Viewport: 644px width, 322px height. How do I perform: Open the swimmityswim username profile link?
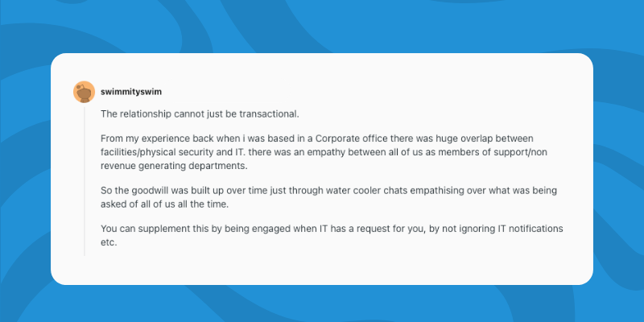[131, 92]
